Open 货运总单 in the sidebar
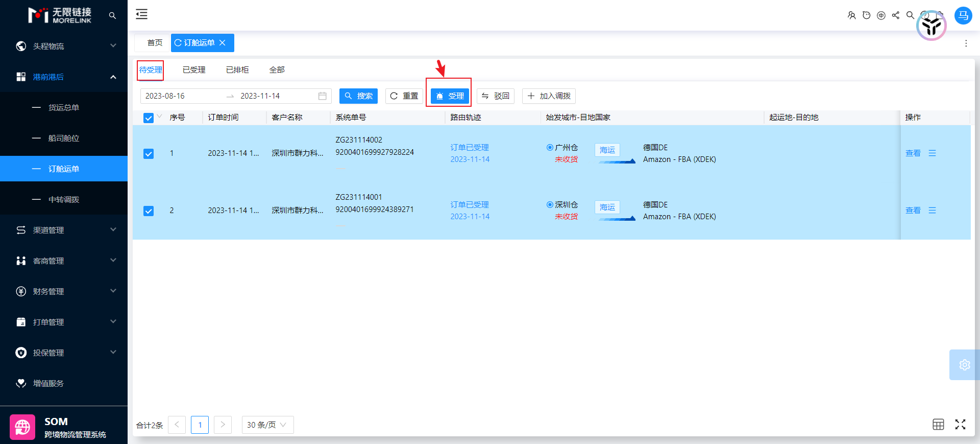The image size is (980, 444). point(64,107)
